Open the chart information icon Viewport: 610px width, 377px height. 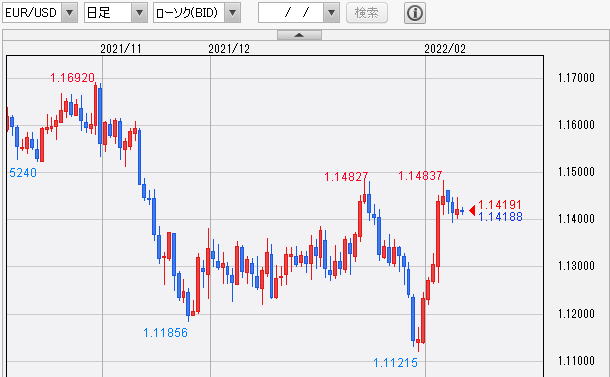(415, 13)
